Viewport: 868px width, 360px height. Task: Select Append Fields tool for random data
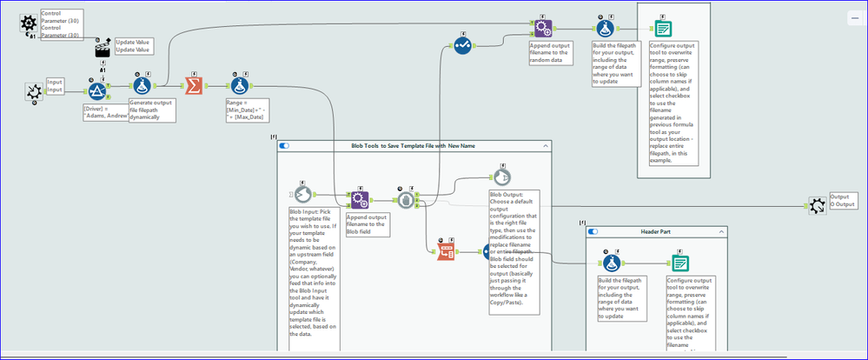click(x=542, y=28)
